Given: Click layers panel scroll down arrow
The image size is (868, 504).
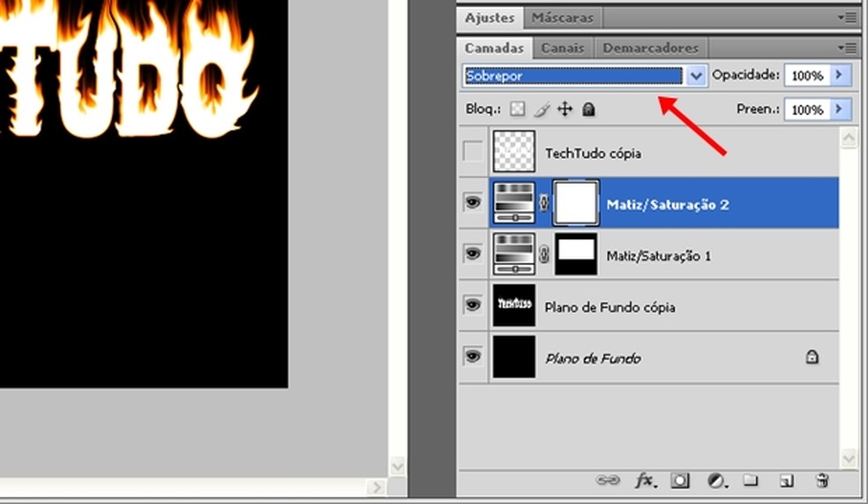Looking at the screenshot, I should [x=849, y=458].
